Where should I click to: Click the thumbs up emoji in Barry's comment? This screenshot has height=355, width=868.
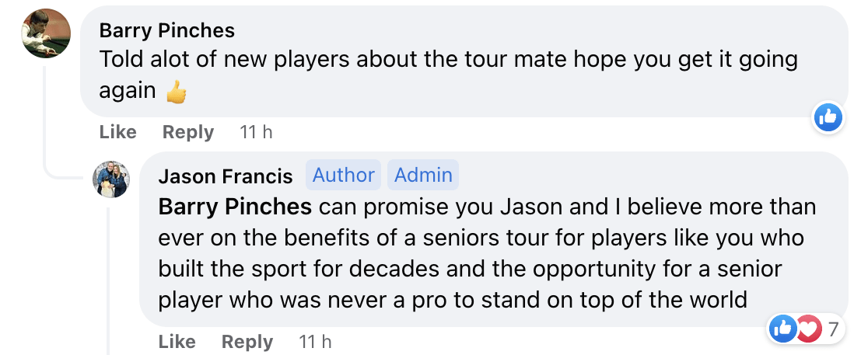pos(177,92)
